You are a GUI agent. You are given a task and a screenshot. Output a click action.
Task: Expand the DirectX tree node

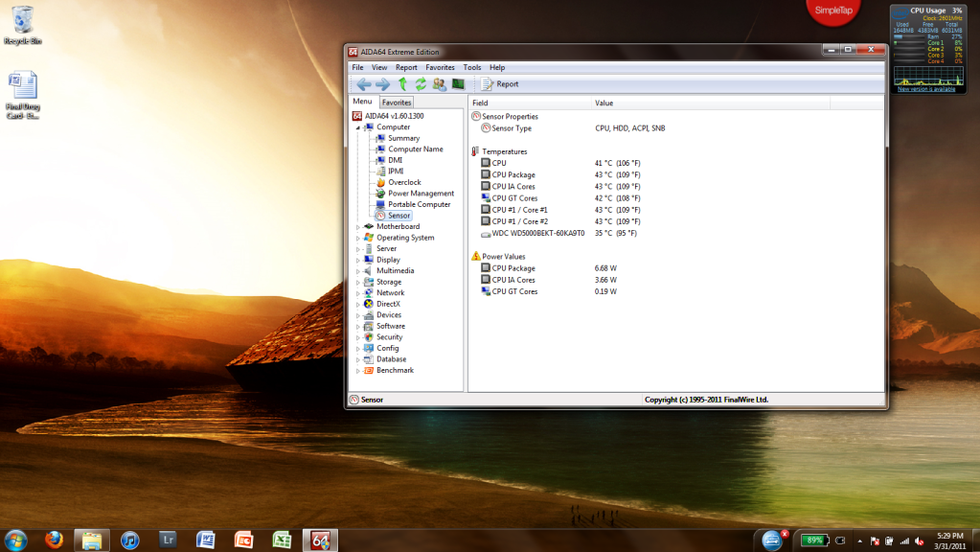pyautogui.click(x=358, y=305)
